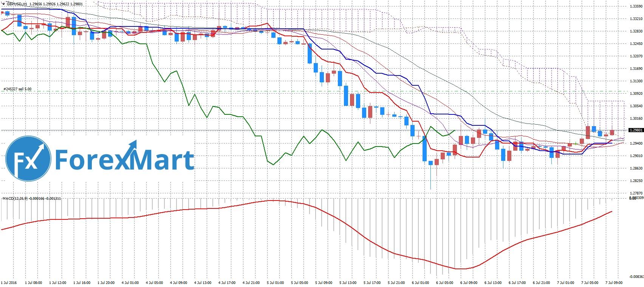This screenshot has width=644, height=287.
Task: Click price axis value 1.30160
Action: tap(636, 119)
